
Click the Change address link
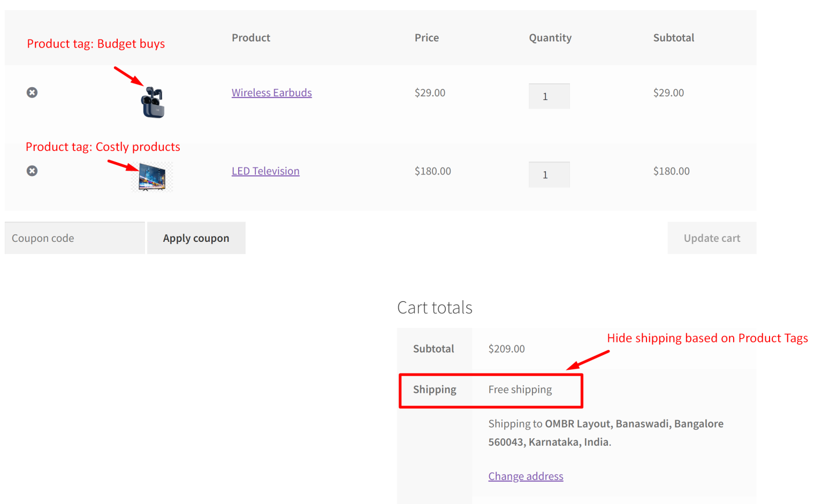(x=525, y=476)
